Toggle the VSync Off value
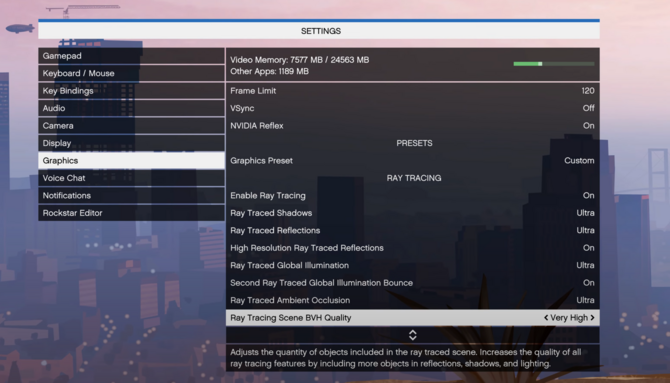The image size is (670, 383). pos(588,108)
